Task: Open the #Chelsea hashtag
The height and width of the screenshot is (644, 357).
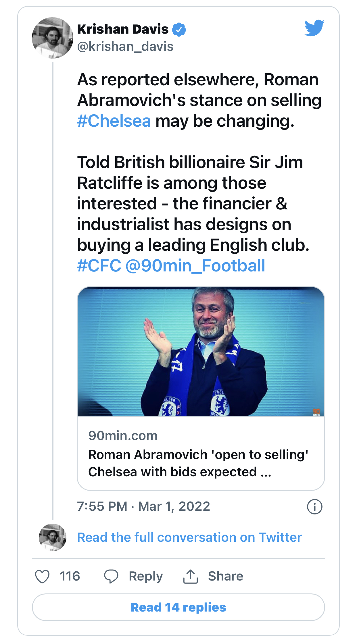Action: click(x=114, y=121)
